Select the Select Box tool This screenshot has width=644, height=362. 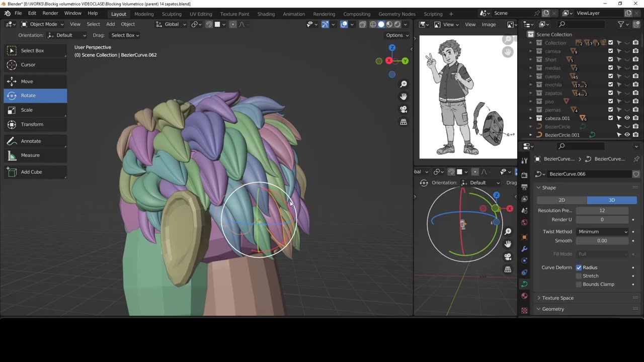tap(35, 50)
